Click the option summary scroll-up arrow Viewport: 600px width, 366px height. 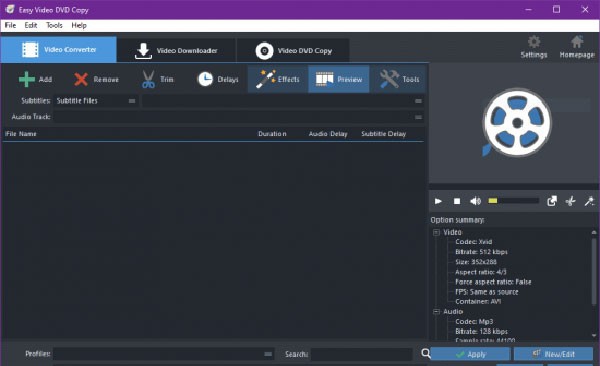click(594, 232)
